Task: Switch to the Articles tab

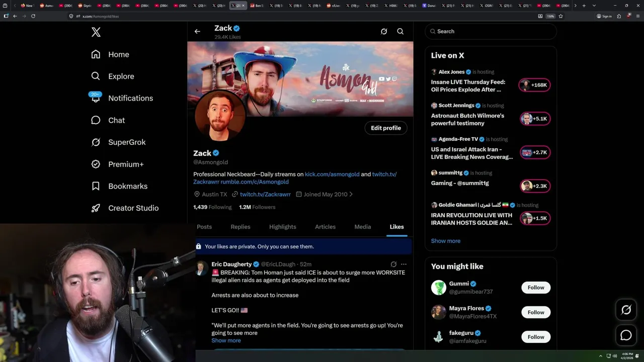Action: [x=325, y=227]
